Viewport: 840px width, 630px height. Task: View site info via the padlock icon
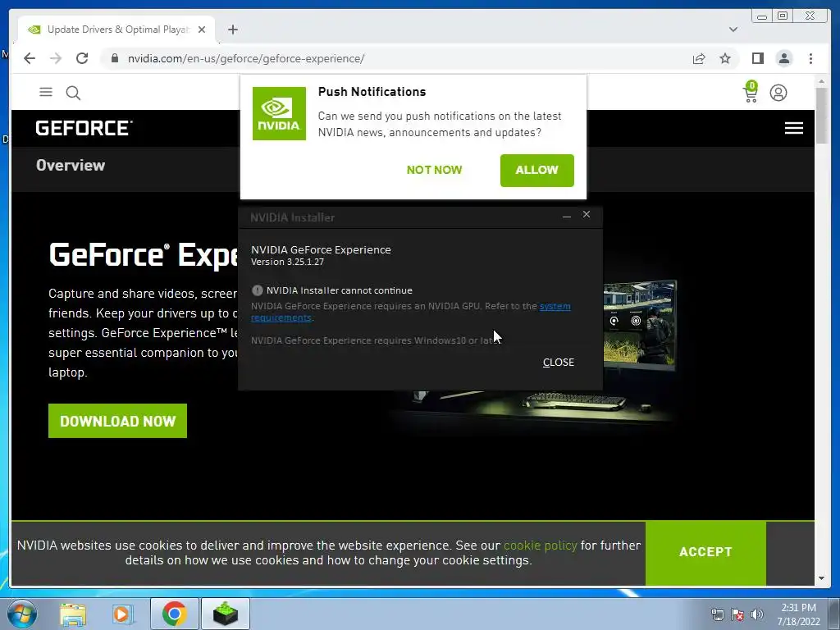(x=115, y=58)
